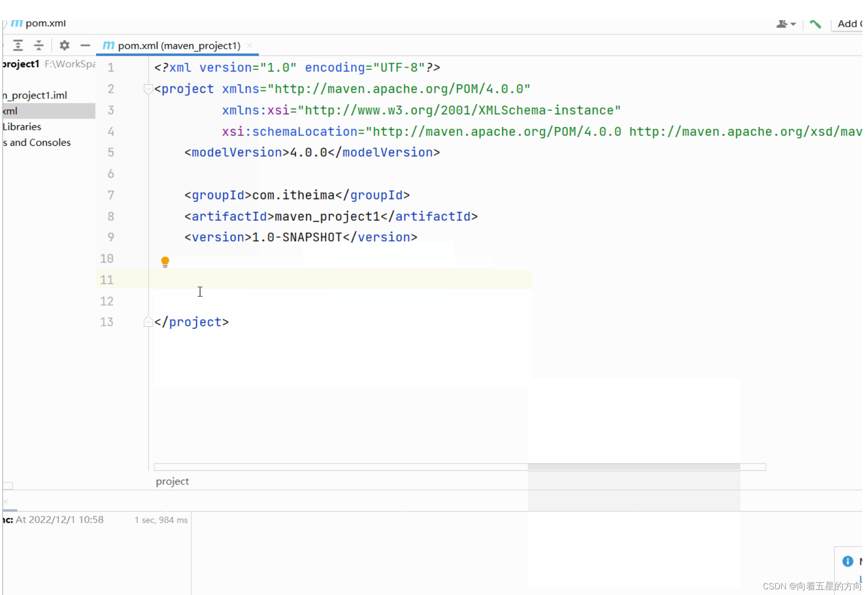The height and width of the screenshot is (595, 868).
Task: Click the intention lightbulb on line 10
Action: pos(165,261)
